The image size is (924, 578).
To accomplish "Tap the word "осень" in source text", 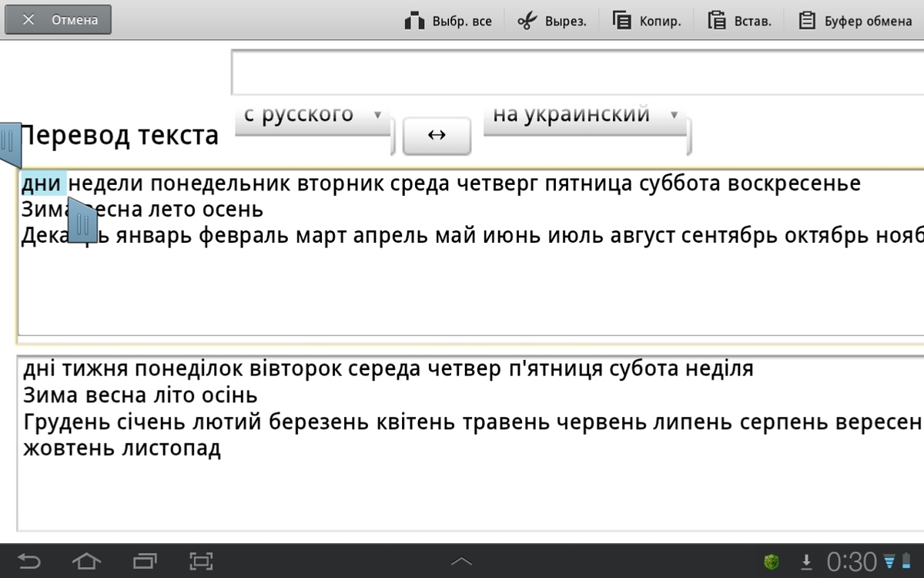I will pyautogui.click(x=233, y=209).
